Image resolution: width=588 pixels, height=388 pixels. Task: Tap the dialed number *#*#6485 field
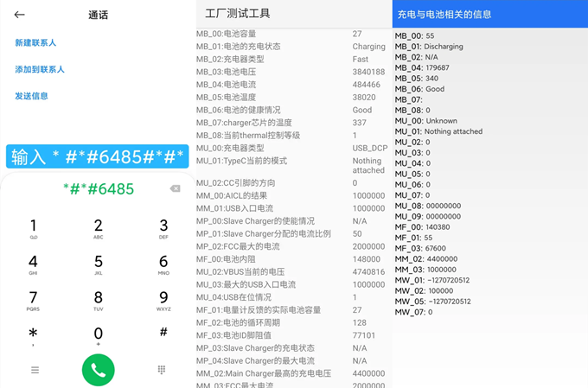point(98,188)
